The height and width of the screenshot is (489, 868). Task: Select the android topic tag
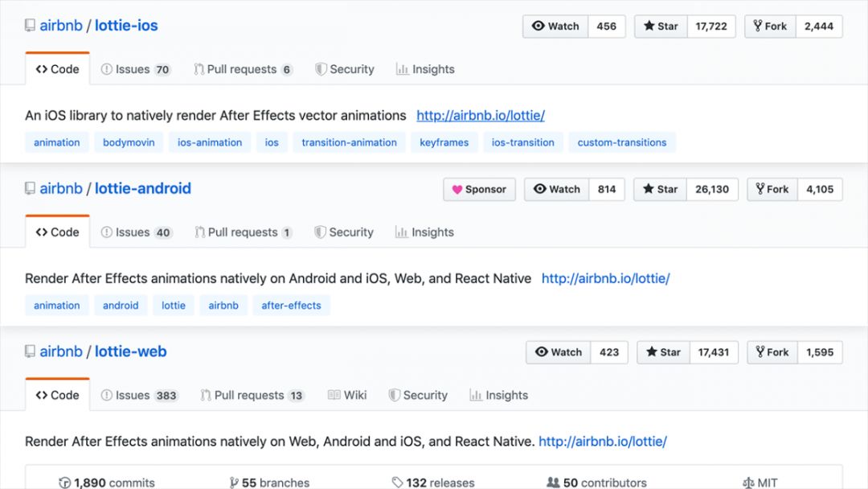pos(121,305)
